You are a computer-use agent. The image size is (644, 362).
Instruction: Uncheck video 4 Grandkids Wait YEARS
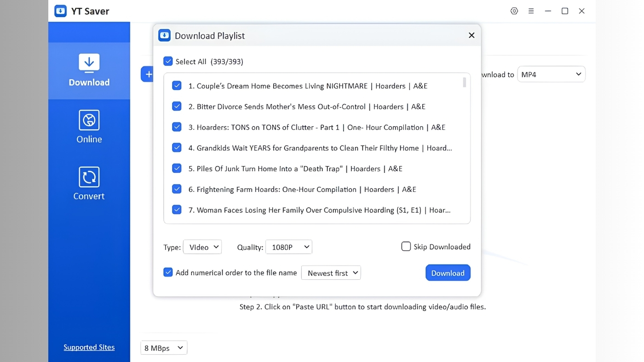pyautogui.click(x=177, y=147)
